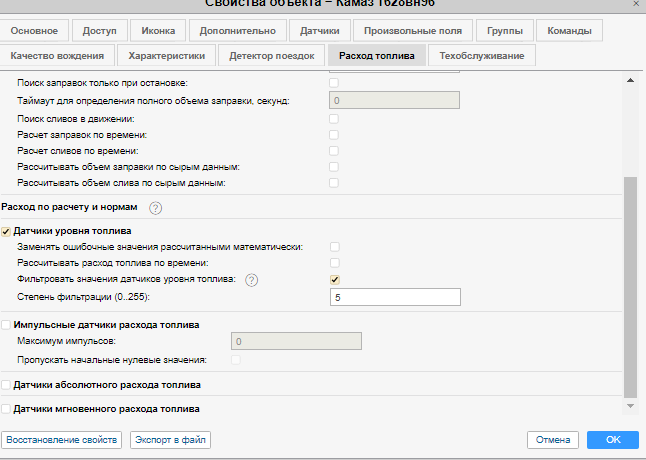The width and height of the screenshot is (646, 460).
Task: Click the Экспорт в файл button
Action: (170, 440)
